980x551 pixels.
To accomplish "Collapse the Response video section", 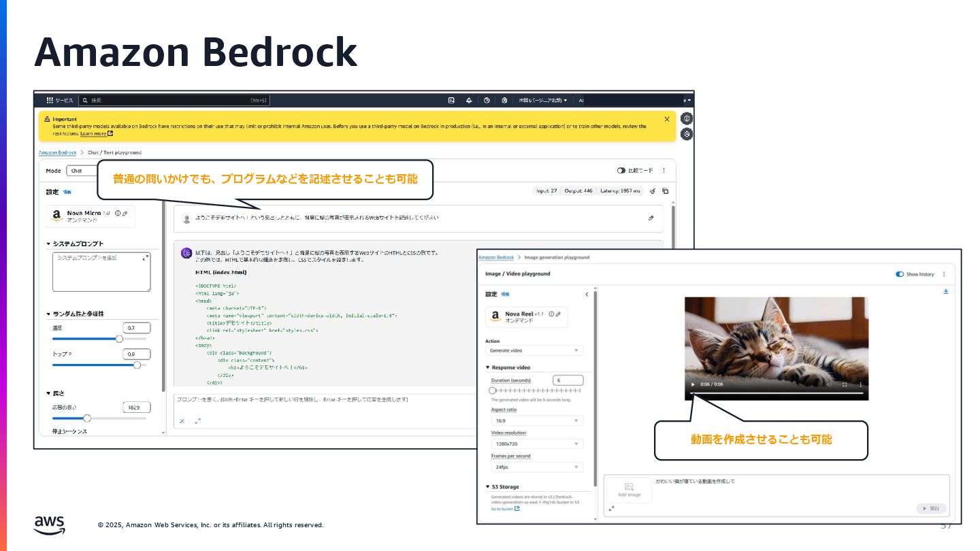I will tap(488, 367).
